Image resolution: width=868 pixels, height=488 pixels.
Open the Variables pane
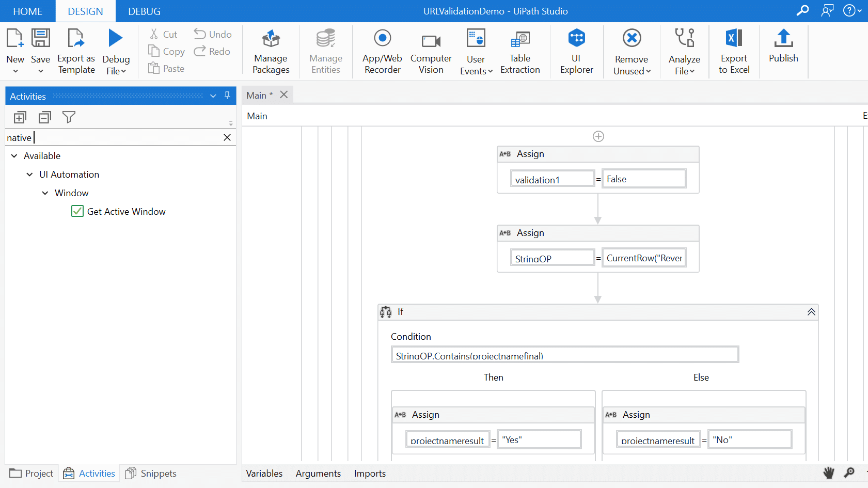pyautogui.click(x=264, y=473)
